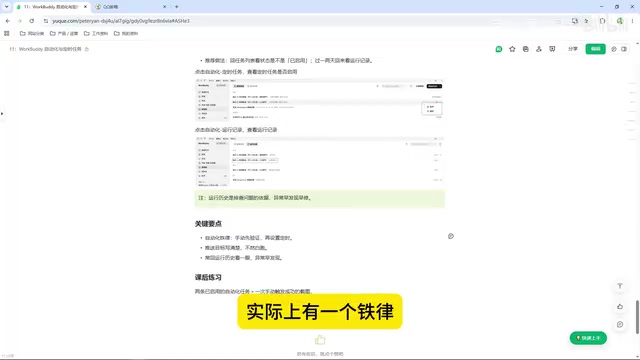
Task: Click the 关键要点 heading
Action: [x=208, y=224]
